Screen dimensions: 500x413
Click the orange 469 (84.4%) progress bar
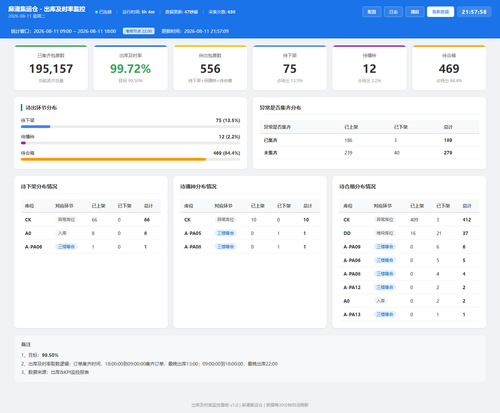[113, 159]
